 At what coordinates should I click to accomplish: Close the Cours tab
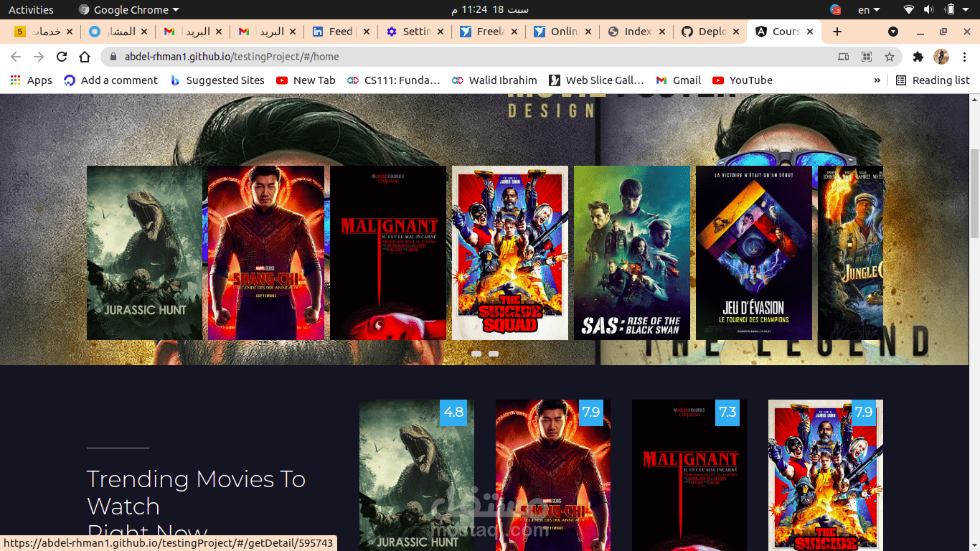[810, 32]
